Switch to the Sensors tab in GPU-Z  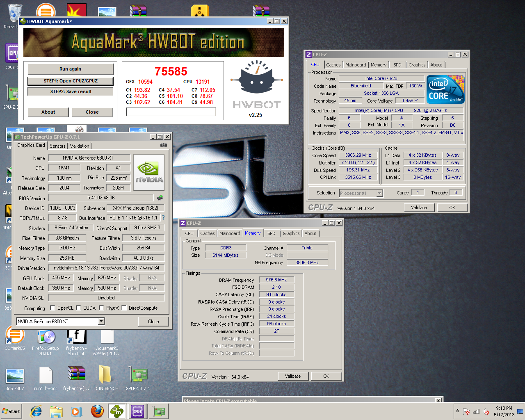point(57,146)
